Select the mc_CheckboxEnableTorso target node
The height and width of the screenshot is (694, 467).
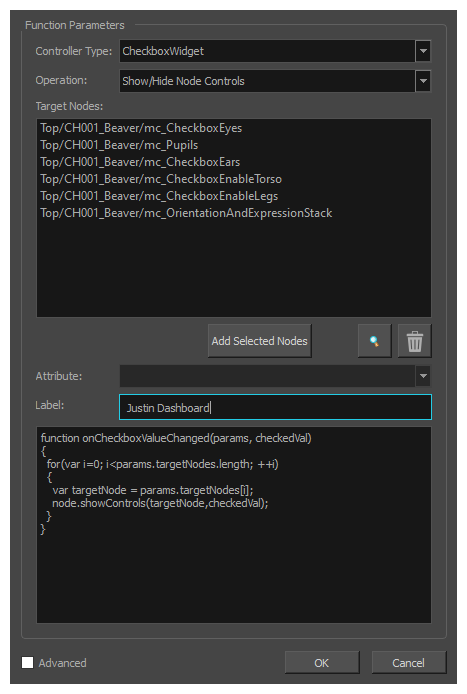[x=161, y=179]
